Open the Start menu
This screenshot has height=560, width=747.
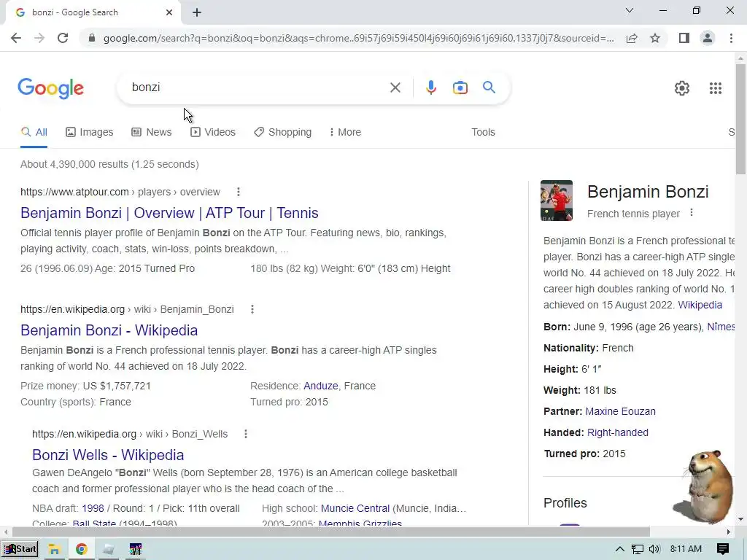(x=20, y=549)
